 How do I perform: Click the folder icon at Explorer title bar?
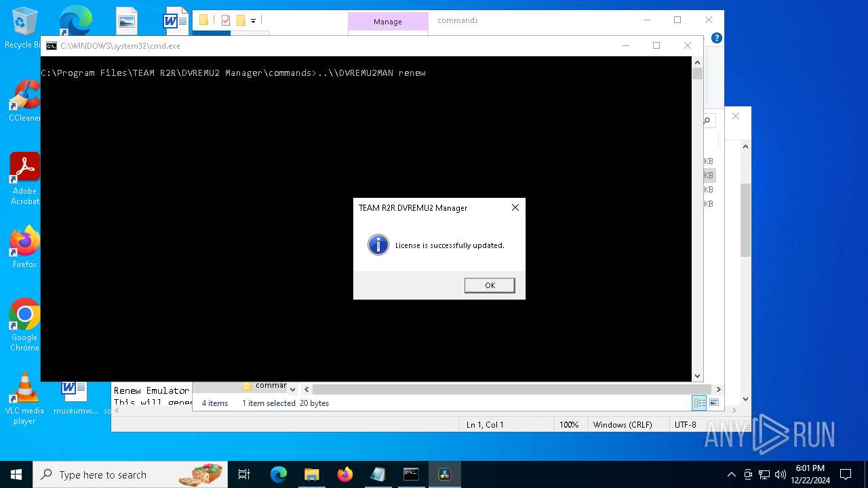click(x=203, y=20)
